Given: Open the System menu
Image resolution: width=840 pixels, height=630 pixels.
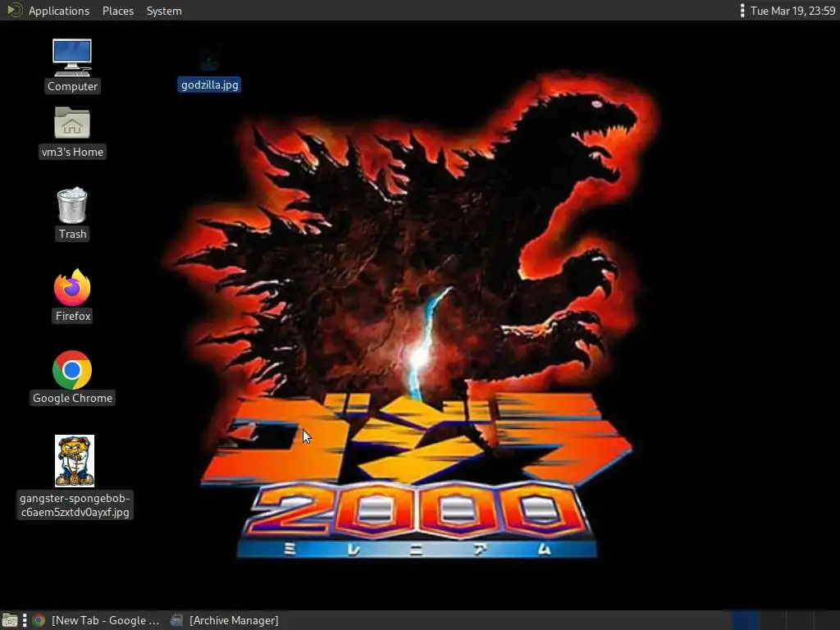Looking at the screenshot, I should [x=164, y=11].
